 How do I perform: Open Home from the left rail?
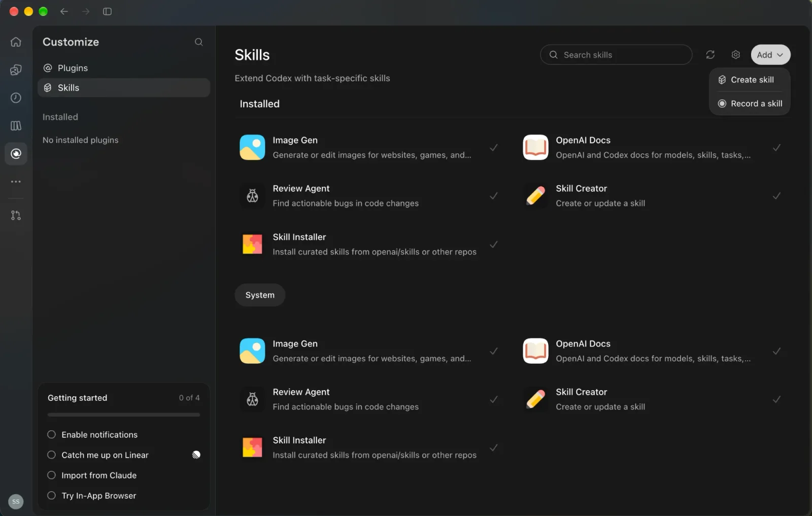tap(16, 42)
